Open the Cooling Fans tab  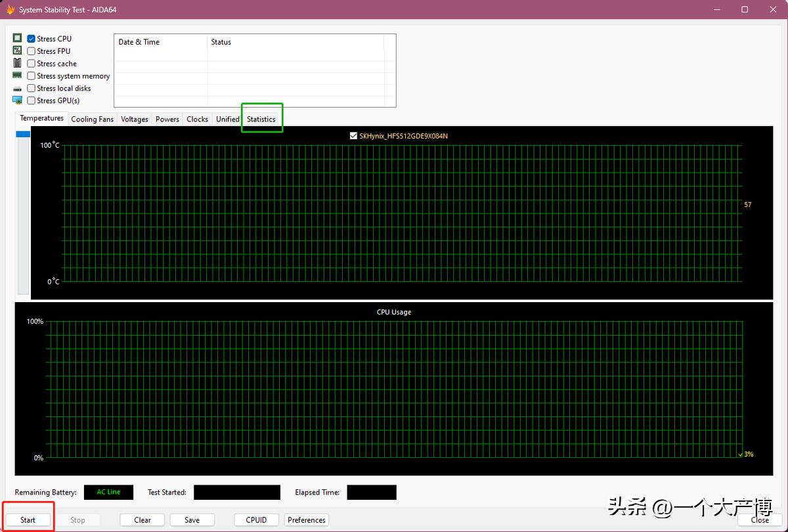pyautogui.click(x=92, y=119)
